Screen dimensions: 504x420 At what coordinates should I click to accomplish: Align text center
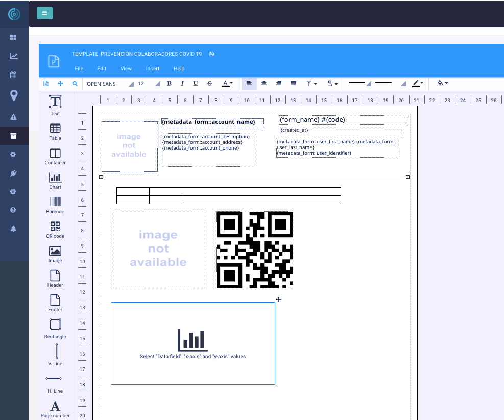click(x=264, y=84)
